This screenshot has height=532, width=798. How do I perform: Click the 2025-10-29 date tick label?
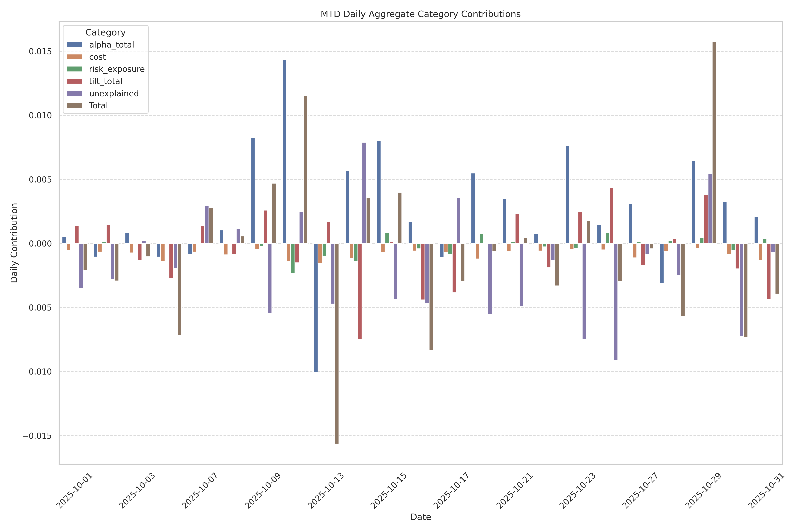[703, 491]
